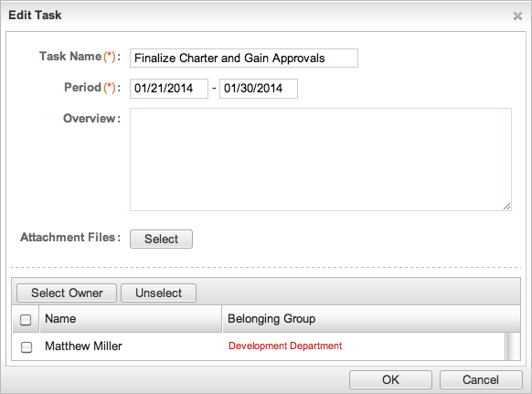532x394 pixels.
Task: Select the Matthew Miller name cell
Action: [83, 346]
